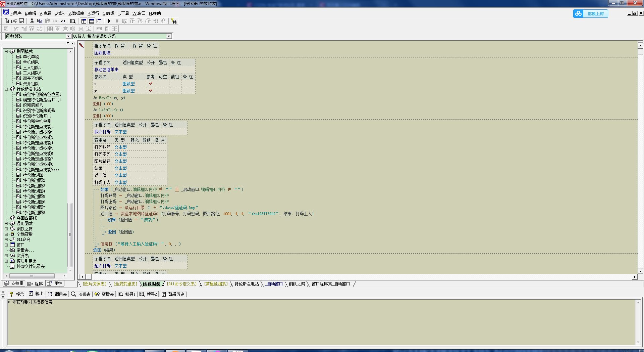The height and width of the screenshot is (352, 644).
Task: Click the Stop square icon in toolbar
Action: [117, 21]
